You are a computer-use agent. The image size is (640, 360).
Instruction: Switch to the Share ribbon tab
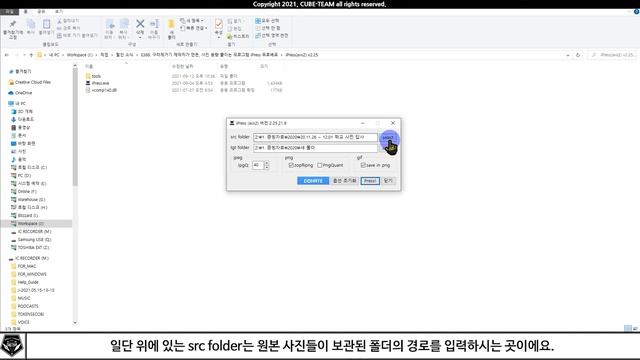click(x=41, y=12)
